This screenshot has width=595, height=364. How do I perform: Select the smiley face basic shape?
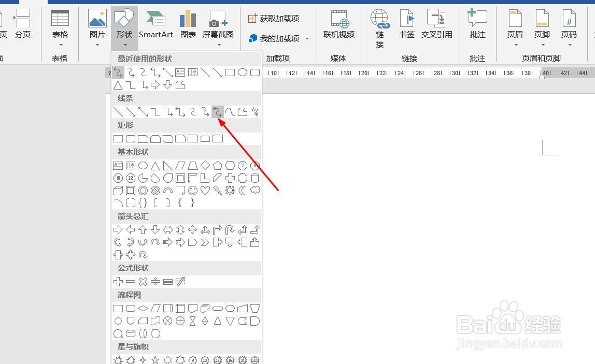(193, 191)
